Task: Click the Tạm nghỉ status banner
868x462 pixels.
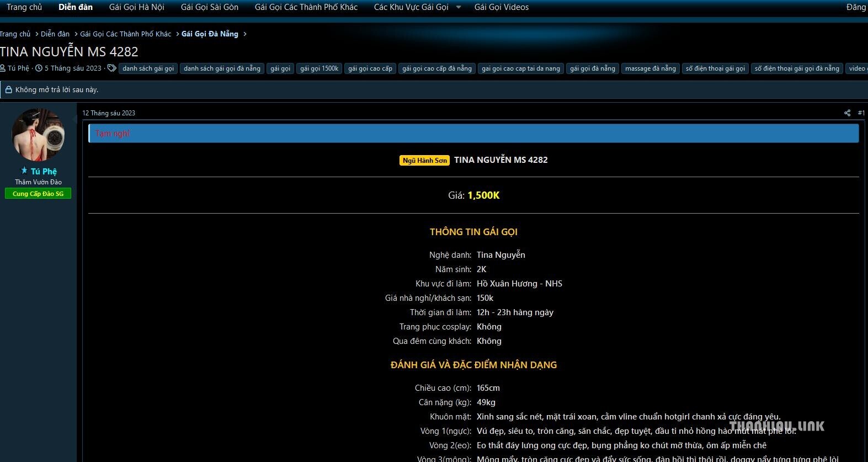Action: [473, 134]
